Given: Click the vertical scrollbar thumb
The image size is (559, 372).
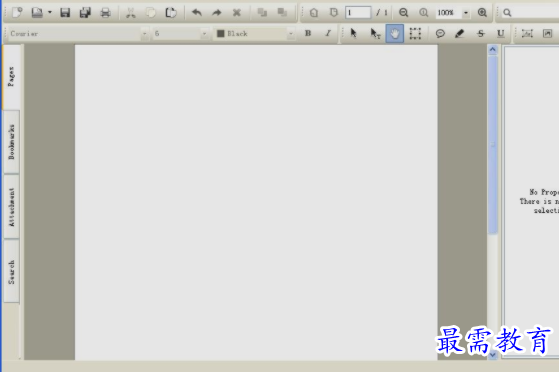Looking at the screenshot, I should pos(493,144).
